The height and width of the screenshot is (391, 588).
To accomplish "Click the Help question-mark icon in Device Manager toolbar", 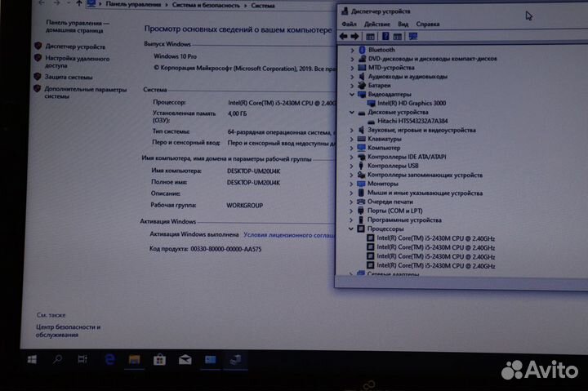I will (385, 37).
